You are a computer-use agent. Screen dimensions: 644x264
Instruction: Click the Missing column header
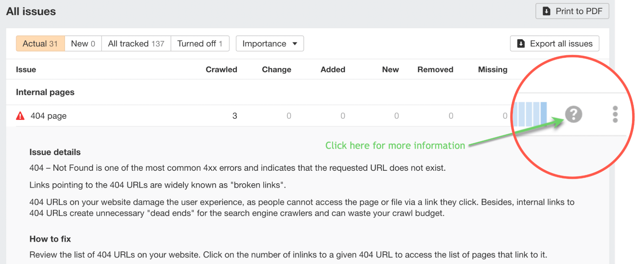(492, 69)
